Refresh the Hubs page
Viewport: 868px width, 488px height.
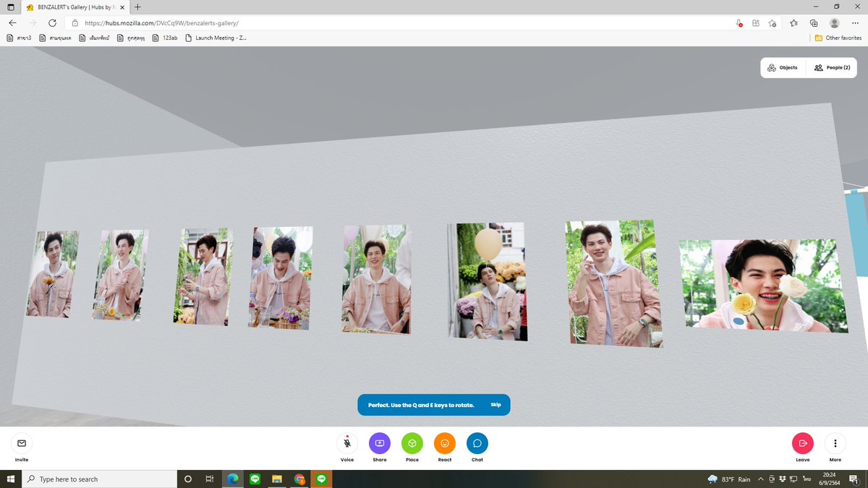coord(52,22)
